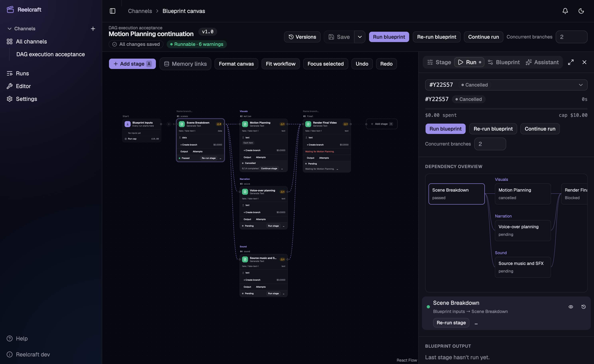Open the #Y22S57 run selector dropdown
Viewport: 594px width, 364px height.
pos(506,85)
